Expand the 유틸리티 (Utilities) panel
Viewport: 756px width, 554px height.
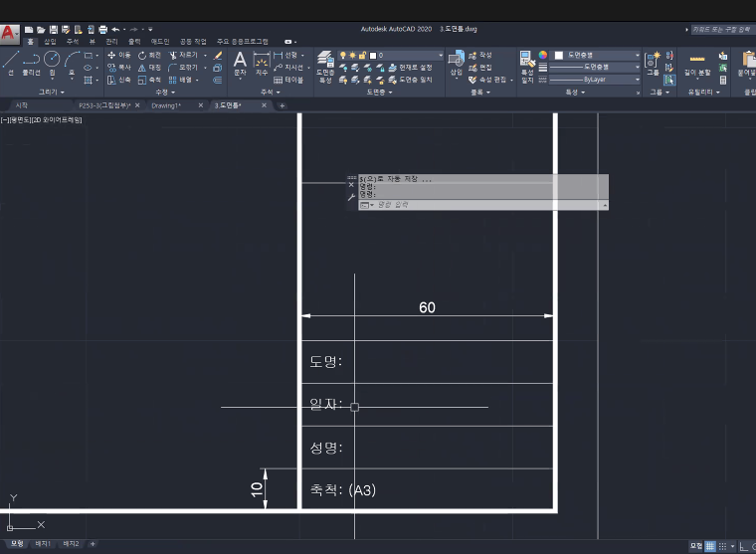tap(703, 92)
